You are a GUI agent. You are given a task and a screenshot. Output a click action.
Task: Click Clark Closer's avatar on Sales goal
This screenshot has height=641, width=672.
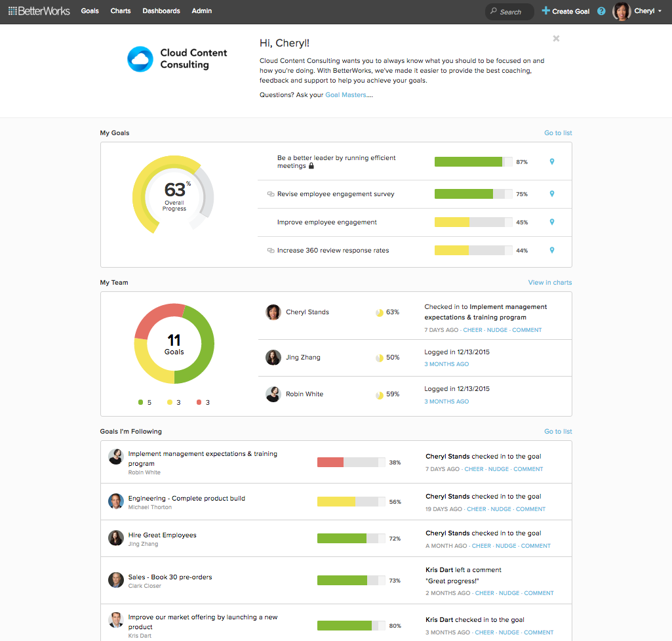click(115, 580)
